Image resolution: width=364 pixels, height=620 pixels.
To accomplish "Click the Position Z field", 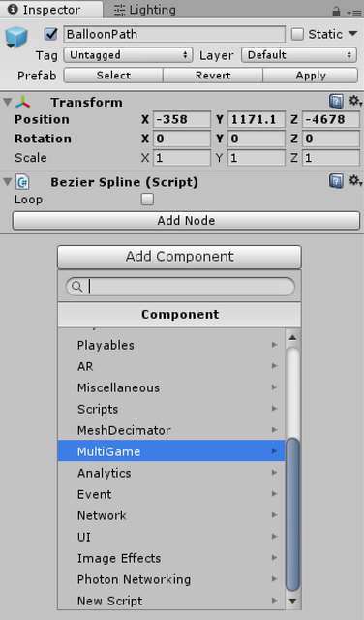I will [x=331, y=119].
